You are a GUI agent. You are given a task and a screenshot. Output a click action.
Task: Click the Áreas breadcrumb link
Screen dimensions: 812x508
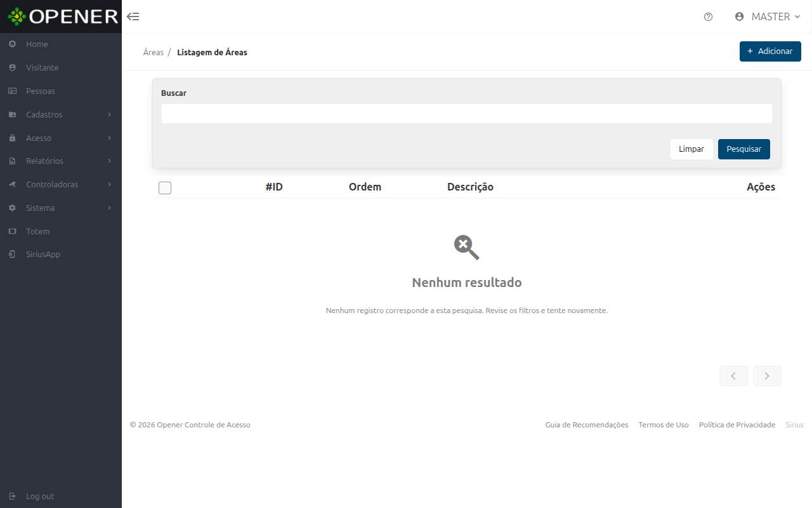point(154,52)
